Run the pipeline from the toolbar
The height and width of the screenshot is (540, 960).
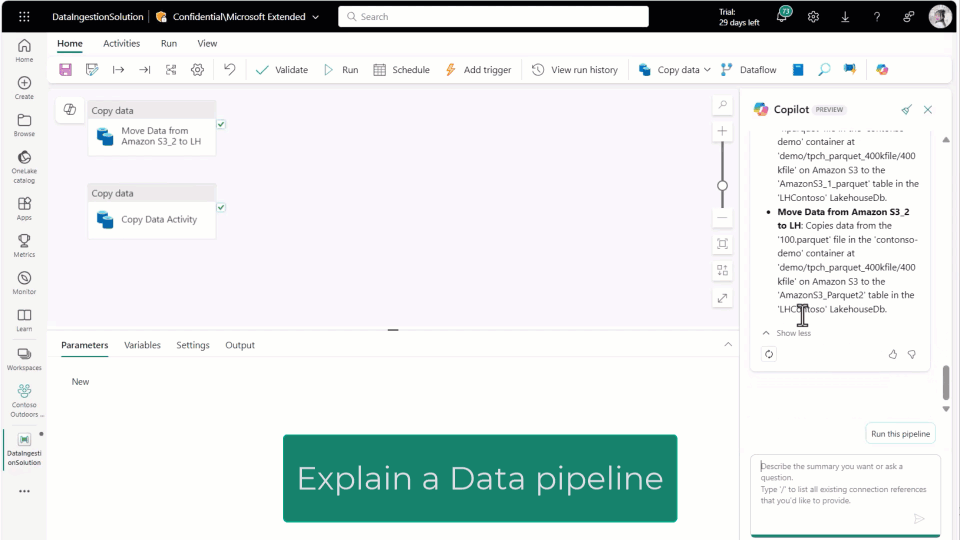click(x=341, y=70)
